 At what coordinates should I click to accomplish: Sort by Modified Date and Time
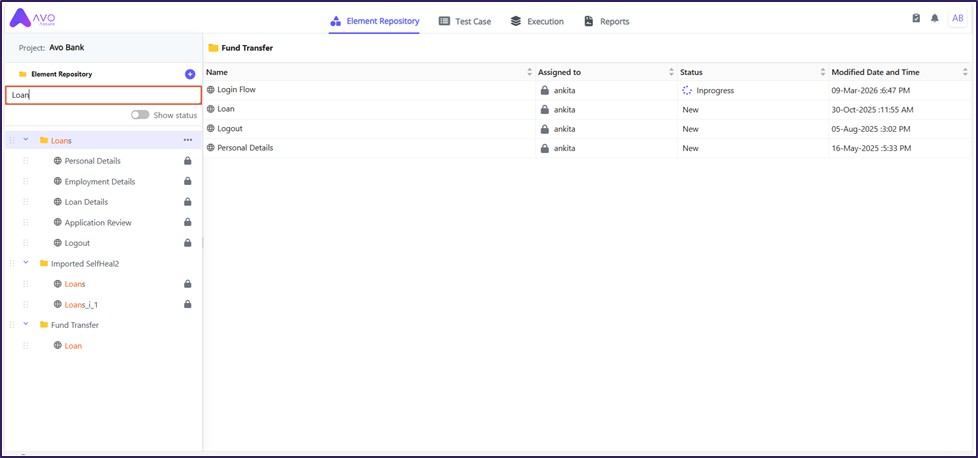tap(964, 72)
